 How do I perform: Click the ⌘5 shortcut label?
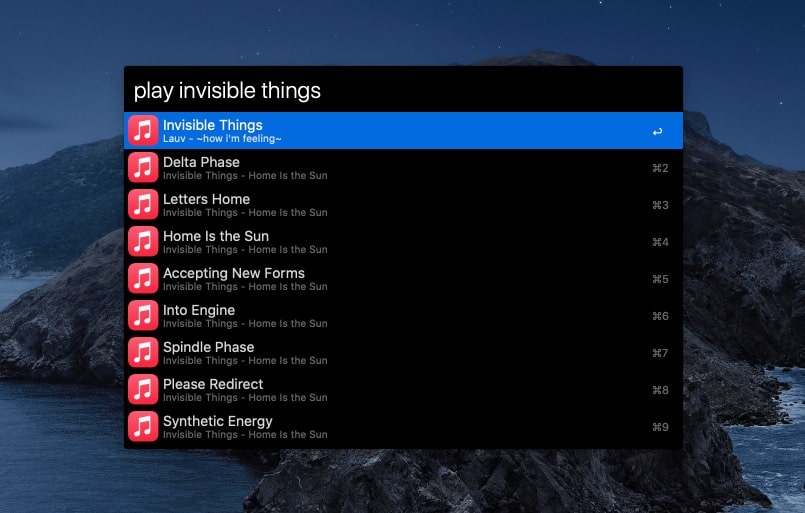tap(660, 279)
